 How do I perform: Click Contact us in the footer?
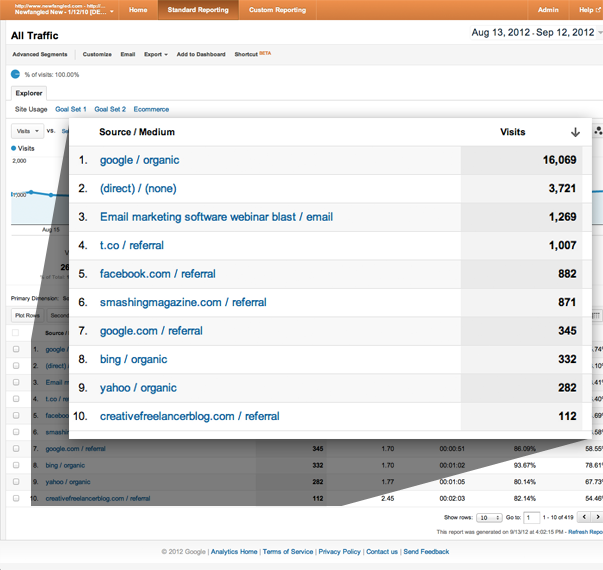click(382, 552)
